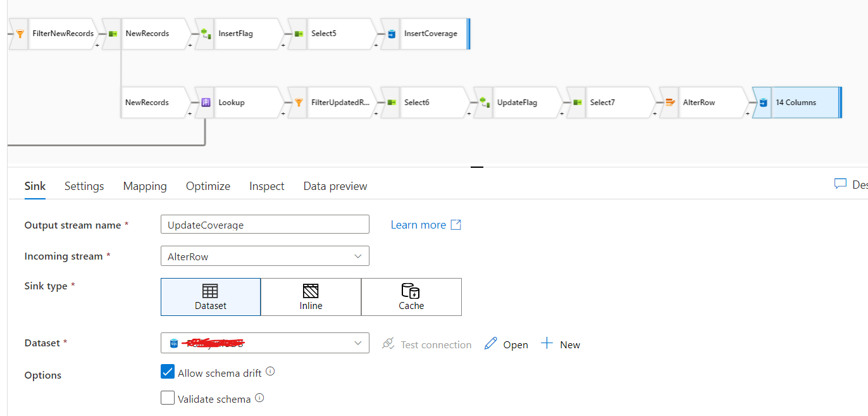This screenshot has width=868, height=416.
Task: Disable the Allow schema drift checkbox
Action: tap(168, 372)
